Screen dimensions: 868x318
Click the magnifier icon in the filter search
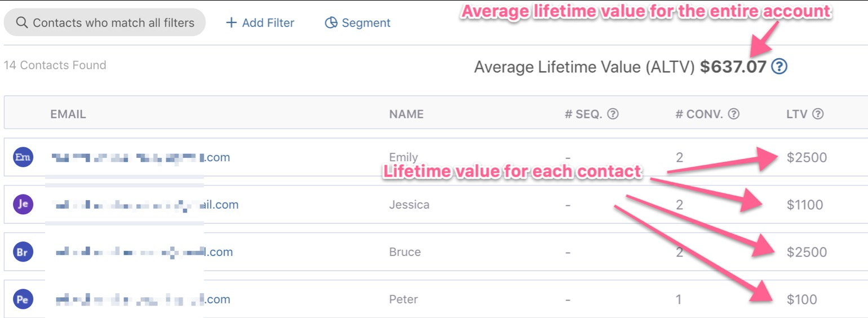click(21, 23)
